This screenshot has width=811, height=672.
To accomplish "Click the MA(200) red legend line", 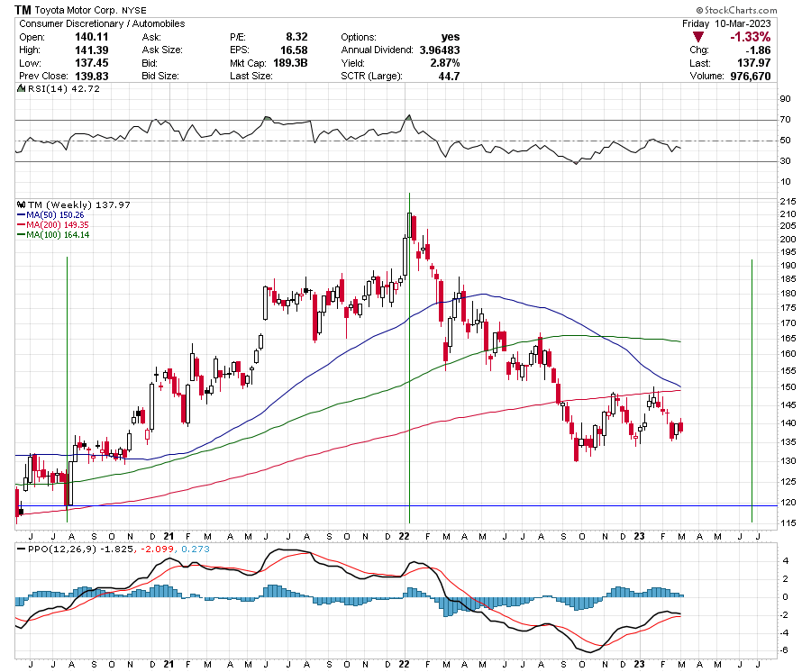I will pos(22,225).
